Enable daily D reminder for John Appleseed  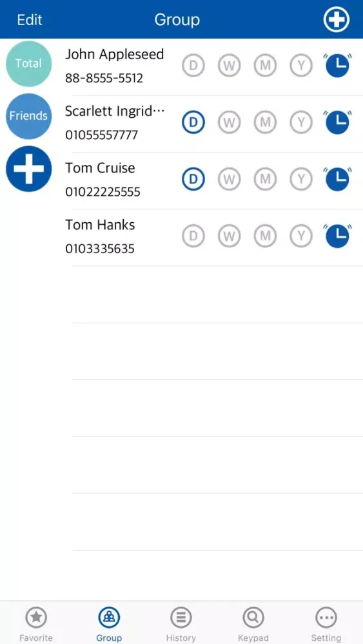pos(193,66)
